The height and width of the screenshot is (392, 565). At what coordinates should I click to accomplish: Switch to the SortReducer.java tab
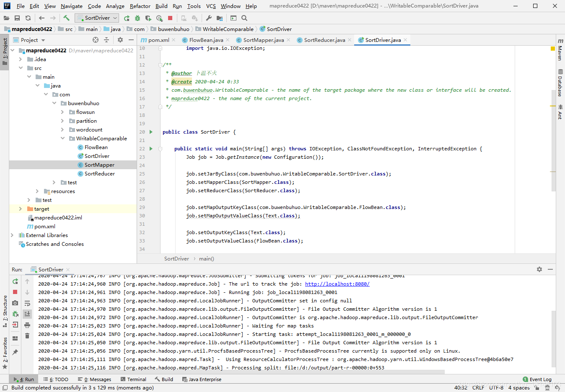click(324, 40)
